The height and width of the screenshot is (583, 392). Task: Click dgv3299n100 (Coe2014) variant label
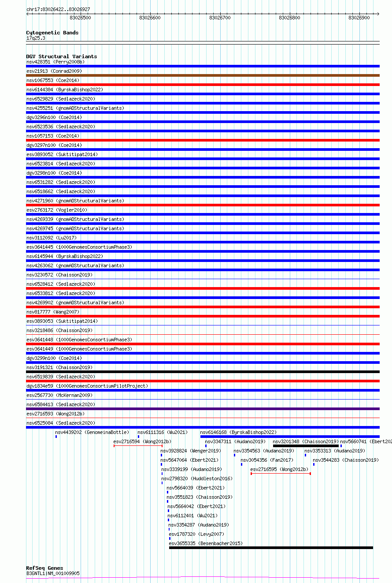coord(54,358)
